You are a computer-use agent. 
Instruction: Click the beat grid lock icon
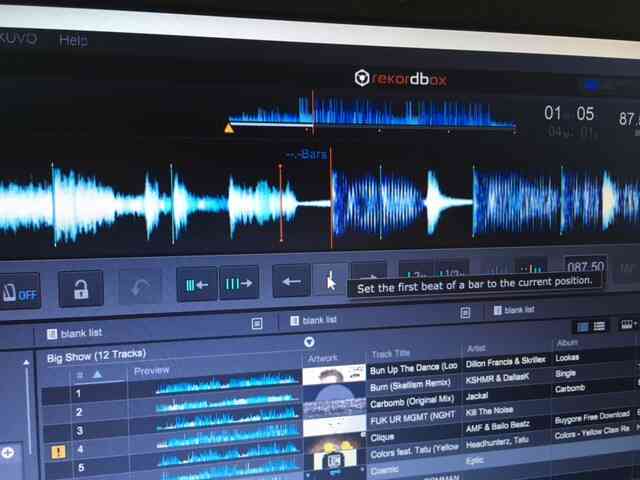tap(80, 288)
